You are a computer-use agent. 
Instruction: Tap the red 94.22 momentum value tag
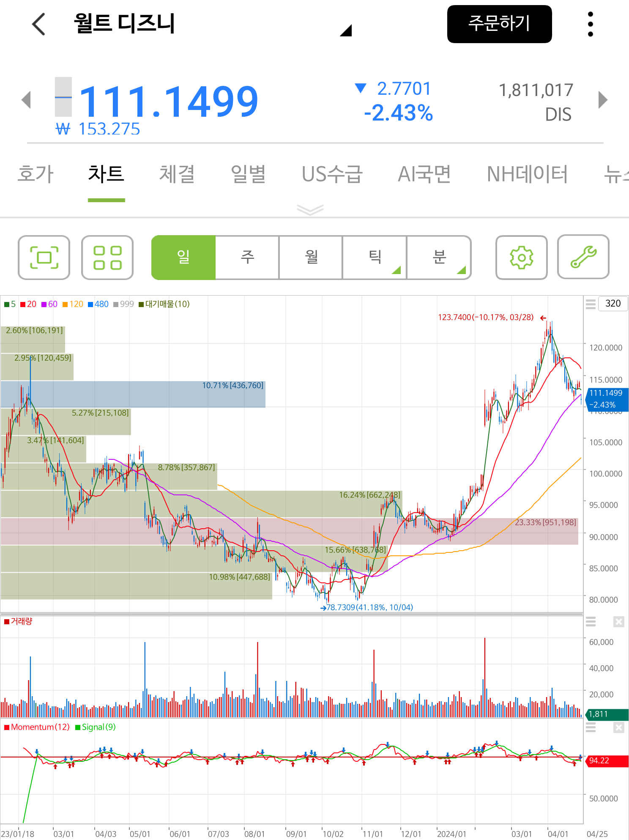607,760
